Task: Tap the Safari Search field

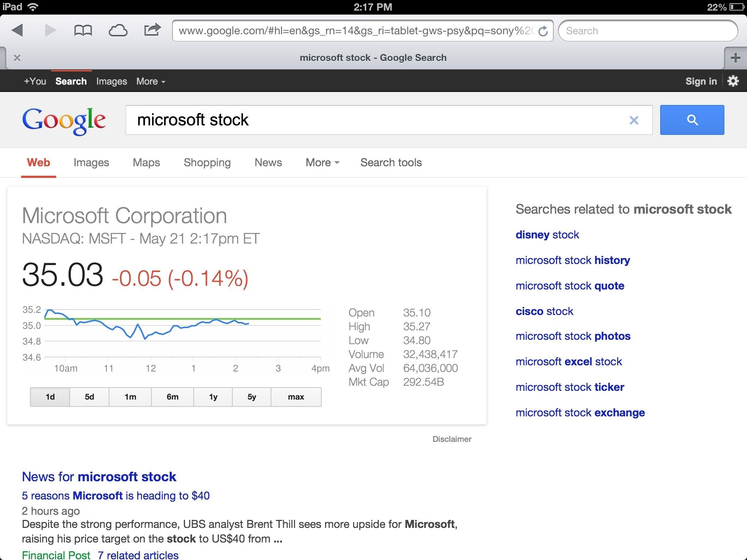Action: pos(648,31)
